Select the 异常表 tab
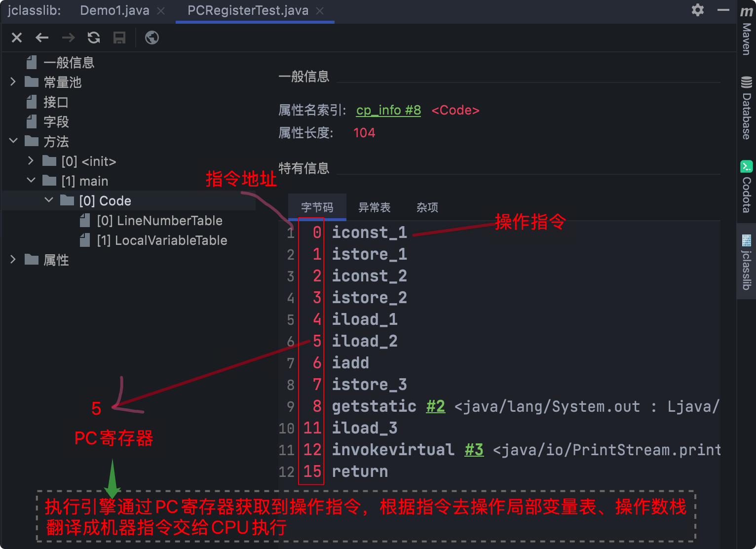The width and height of the screenshot is (756, 549). tap(374, 207)
